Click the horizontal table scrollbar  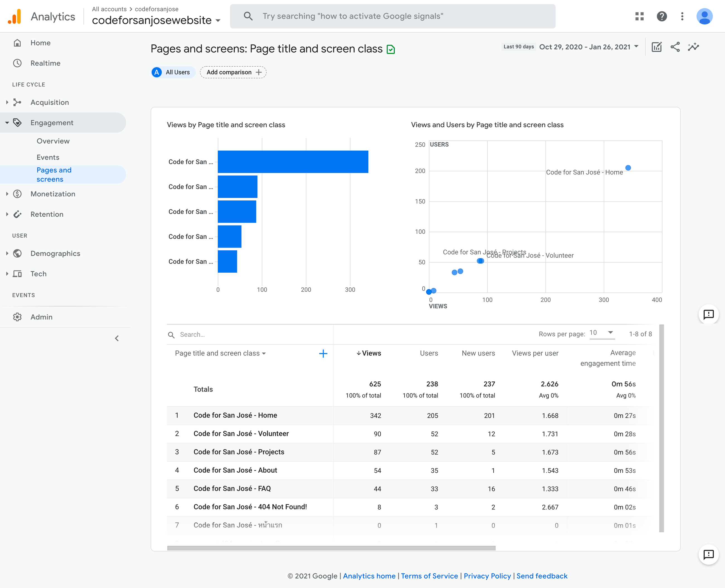pyautogui.click(x=331, y=548)
